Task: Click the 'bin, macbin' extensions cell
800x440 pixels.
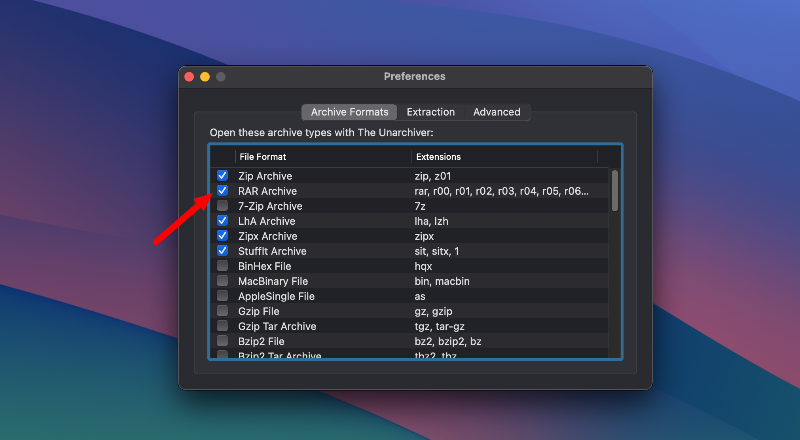Action: [442, 281]
